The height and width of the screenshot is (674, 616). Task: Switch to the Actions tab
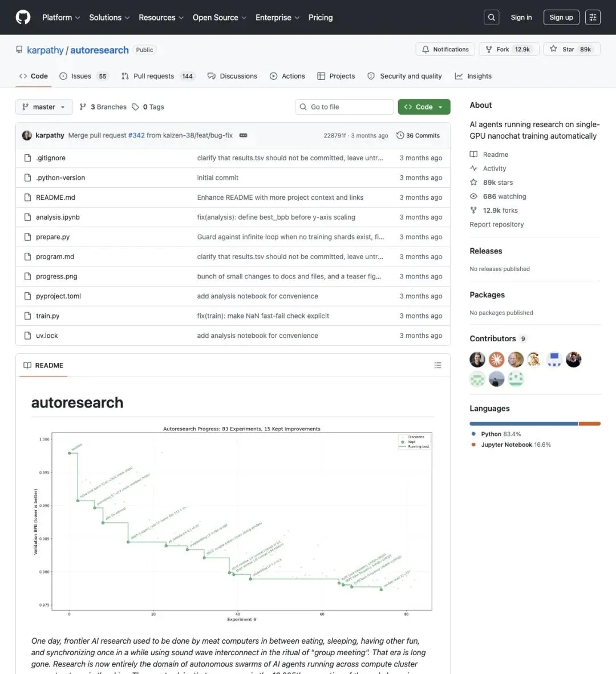tap(287, 76)
